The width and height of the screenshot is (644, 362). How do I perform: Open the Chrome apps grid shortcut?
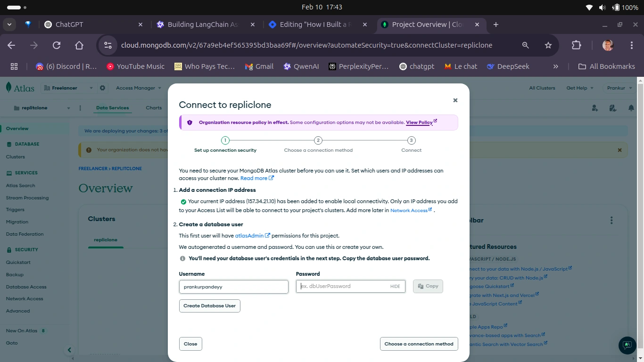click(14, 66)
